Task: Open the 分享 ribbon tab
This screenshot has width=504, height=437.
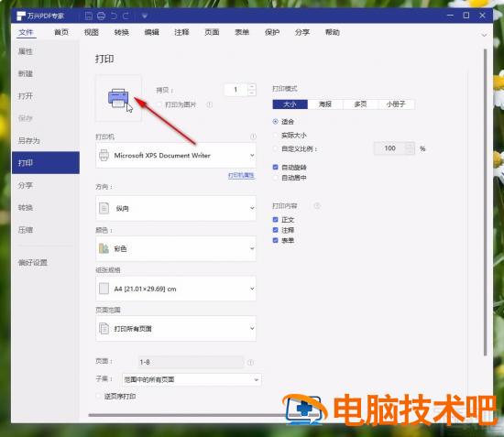Action: click(302, 32)
